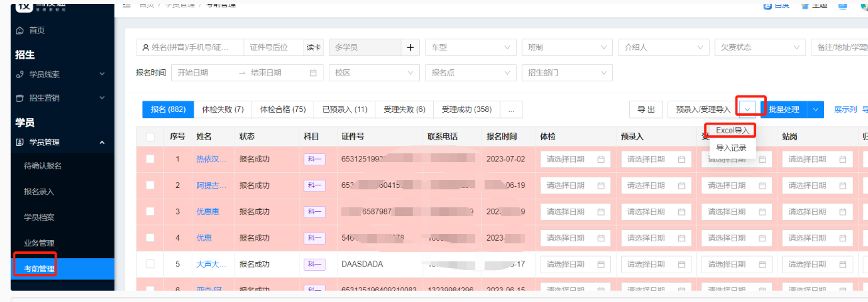The width and height of the screenshot is (868, 302).
Task: Click 预录入 calendar icon for 优惠惠 row
Action: point(682,211)
